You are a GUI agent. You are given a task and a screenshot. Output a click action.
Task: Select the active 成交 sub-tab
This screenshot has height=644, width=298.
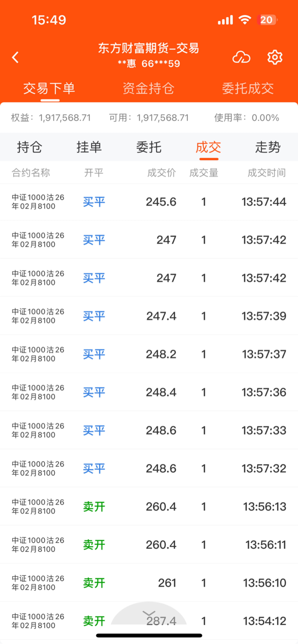pyautogui.click(x=208, y=147)
